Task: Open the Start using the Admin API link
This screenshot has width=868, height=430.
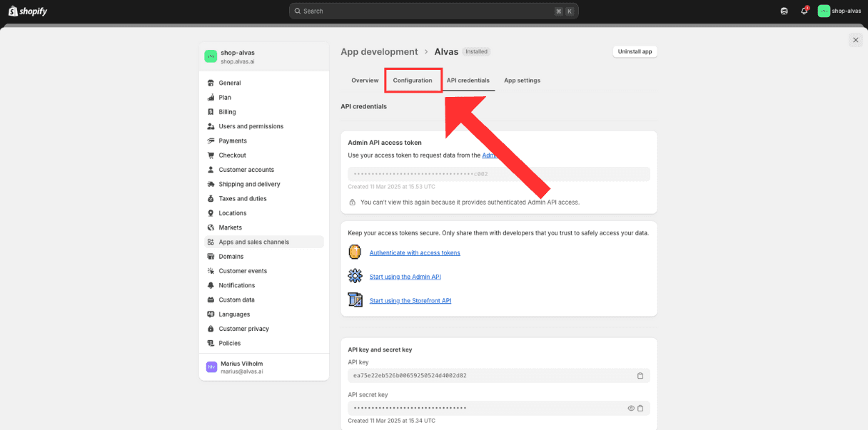Action: click(405, 277)
